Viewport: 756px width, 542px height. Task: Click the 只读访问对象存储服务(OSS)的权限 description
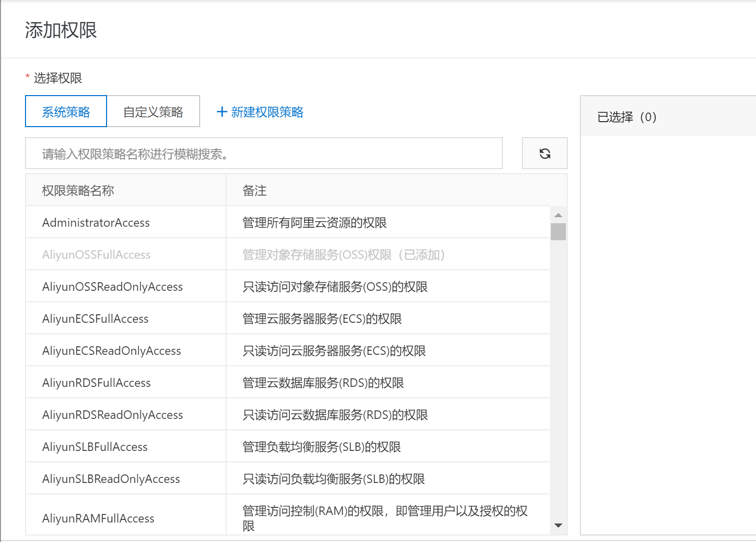tap(335, 287)
